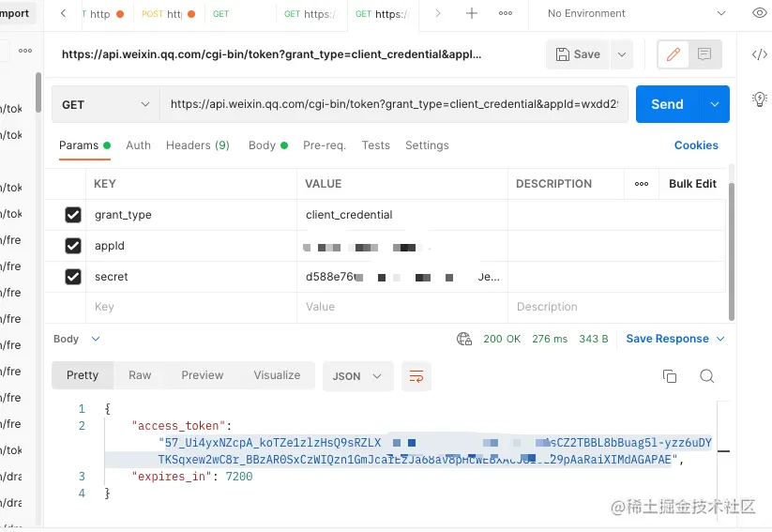Open HTTP method GET dropdown
The width and height of the screenshot is (772, 532).
tap(106, 104)
